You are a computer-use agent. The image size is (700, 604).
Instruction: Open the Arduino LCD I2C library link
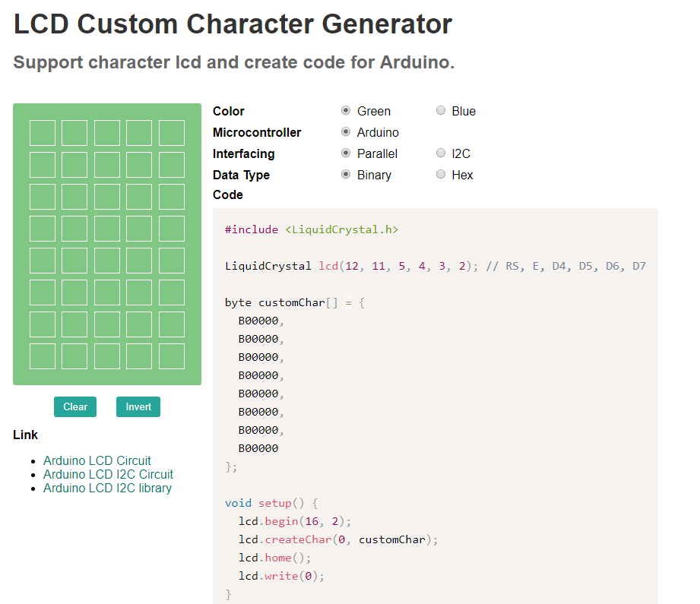(x=107, y=488)
